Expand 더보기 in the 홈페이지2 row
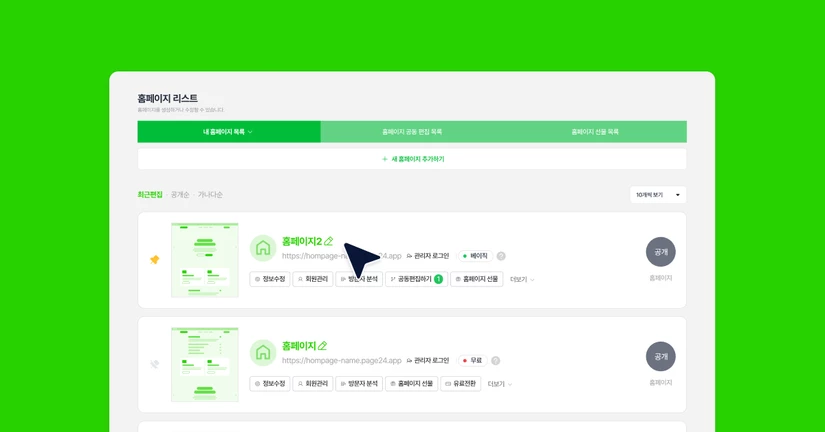 pyautogui.click(x=522, y=279)
